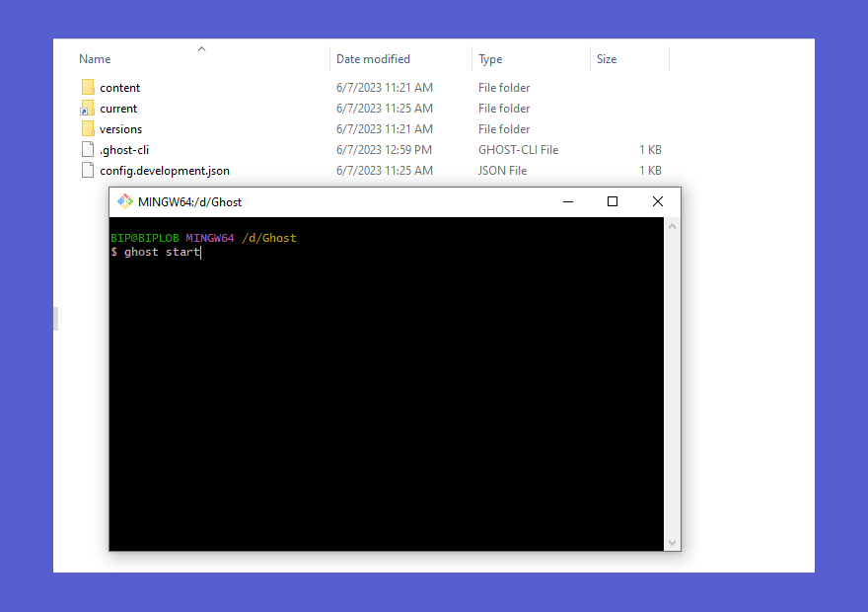
Task: Select the 'current' file name
Action: point(118,109)
